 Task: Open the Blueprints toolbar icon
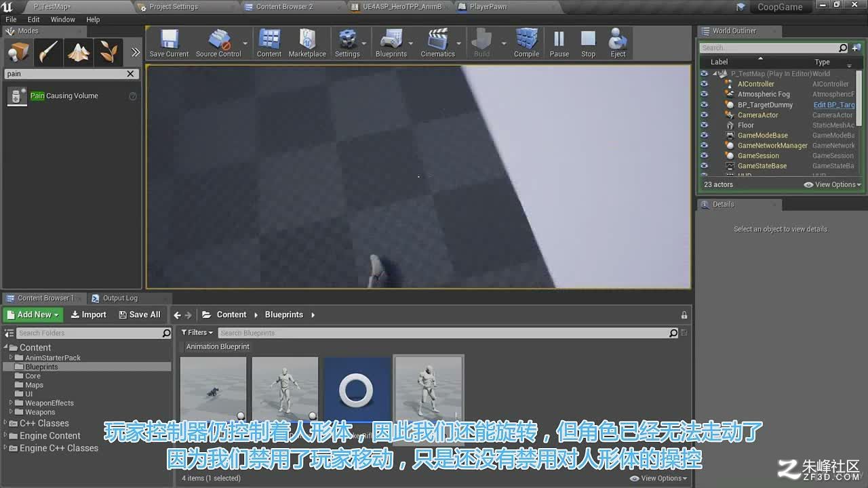(391, 43)
